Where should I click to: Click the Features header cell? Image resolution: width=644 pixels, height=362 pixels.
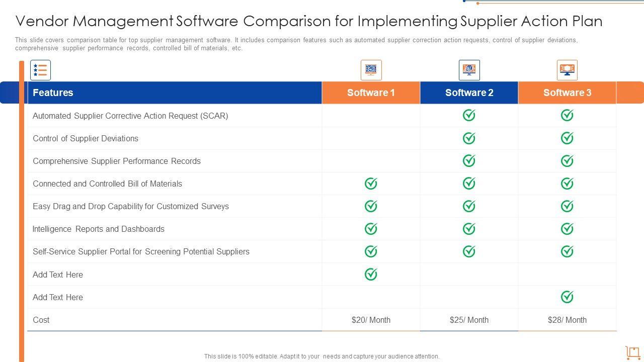pyautogui.click(x=53, y=93)
